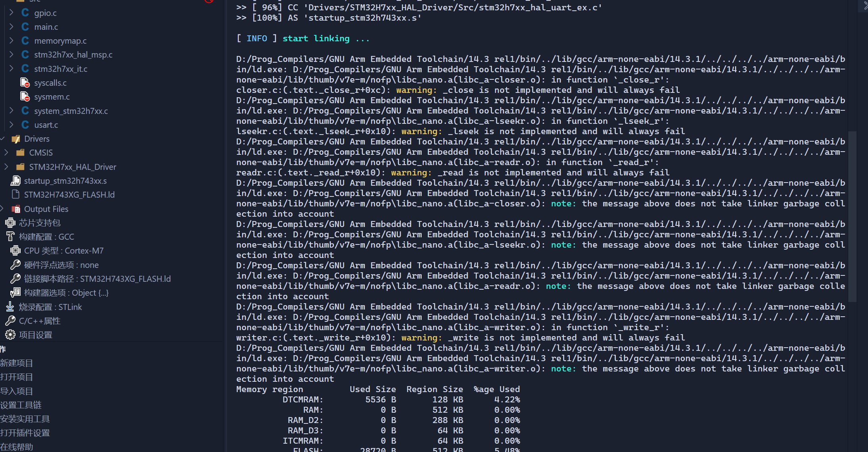Open 打开插件设置 plugin settings
The width and height of the screenshot is (868, 452).
point(25,433)
